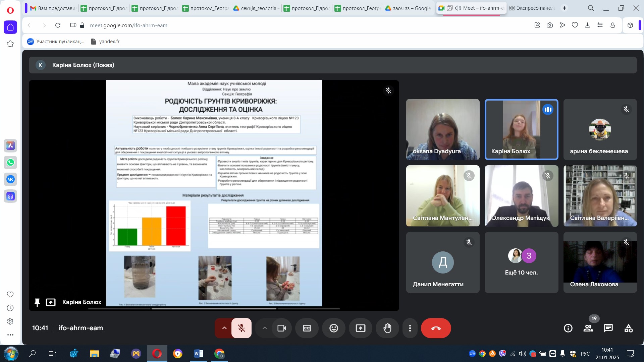
Task: Select oksana Dyadyura video tile
Action: coord(443,129)
